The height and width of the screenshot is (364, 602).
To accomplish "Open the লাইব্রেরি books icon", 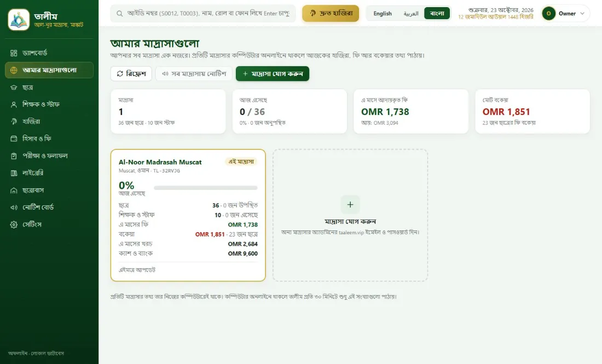I will (14, 173).
